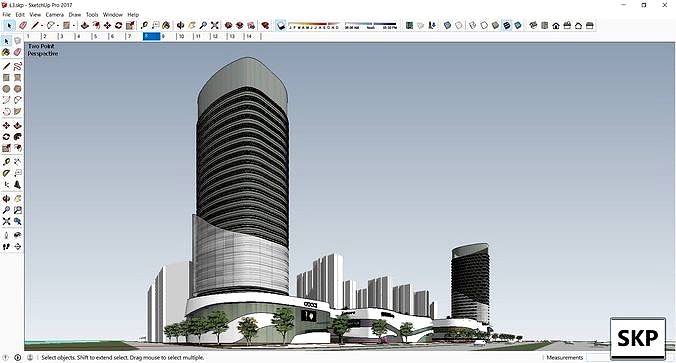Switch to Iso standard view
The height and width of the screenshot is (363, 676).
pos(533,26)
